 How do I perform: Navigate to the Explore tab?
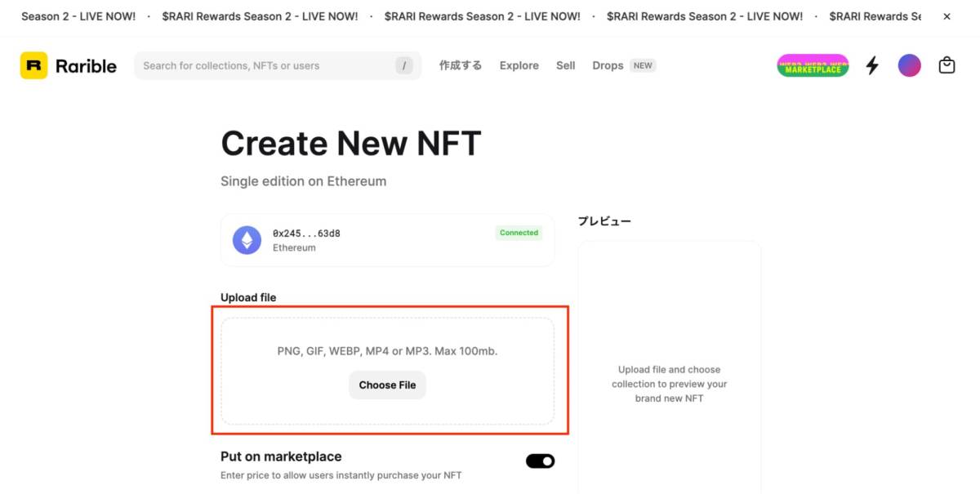[x=519, y=65]
